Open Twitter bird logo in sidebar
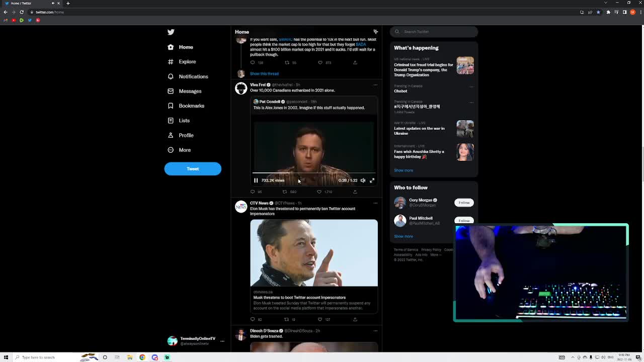The height and width of the screenshot is (362, 644). [x=171, y=32]
